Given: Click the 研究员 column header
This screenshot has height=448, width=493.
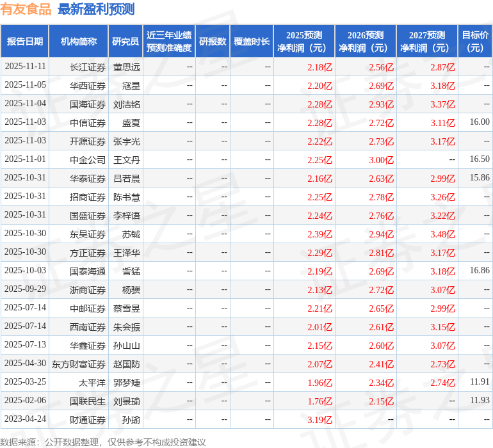Looking at the screenshot, I should coord(125,42).
